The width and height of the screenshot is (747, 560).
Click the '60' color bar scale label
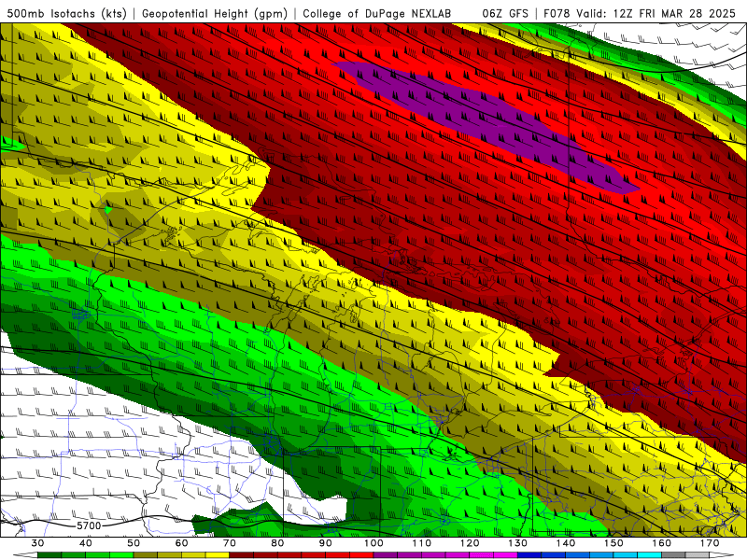pyautogui.click(x=181, y=543)
